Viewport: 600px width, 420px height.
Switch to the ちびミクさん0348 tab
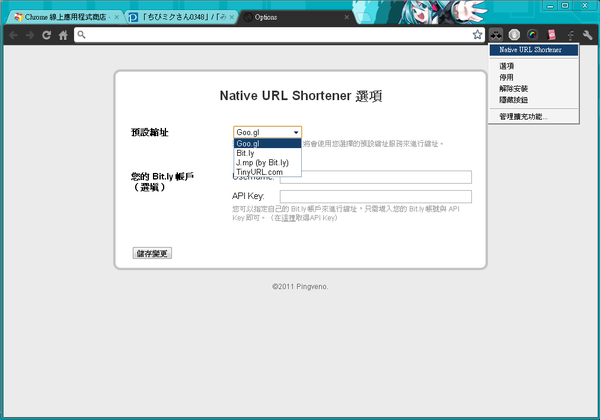[181, 17]
